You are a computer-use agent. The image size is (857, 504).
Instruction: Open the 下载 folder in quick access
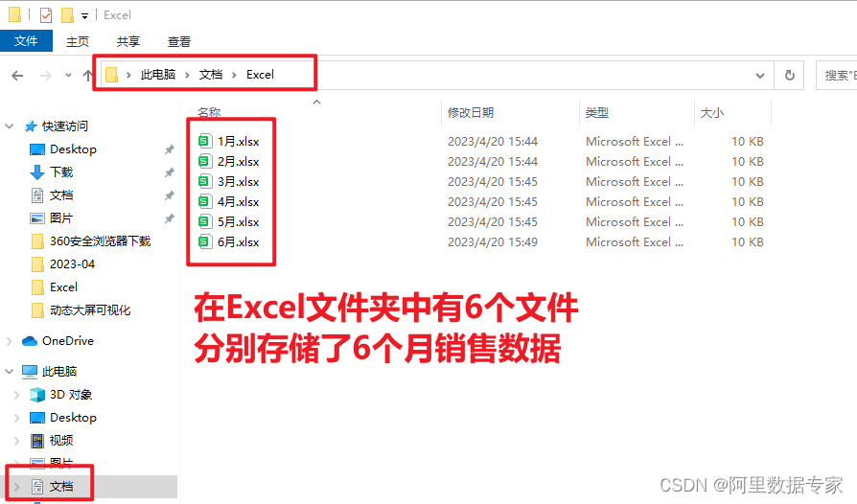(61, 172)
